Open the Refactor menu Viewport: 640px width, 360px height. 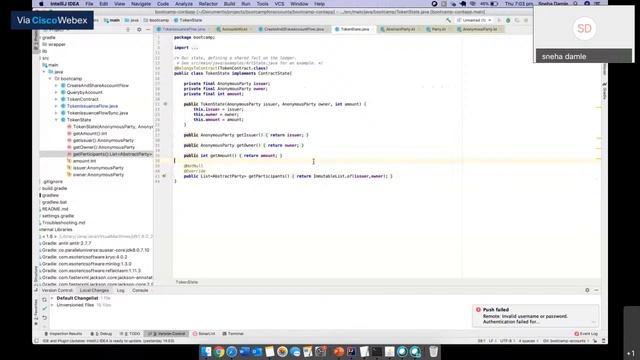[x=208, y=4]
